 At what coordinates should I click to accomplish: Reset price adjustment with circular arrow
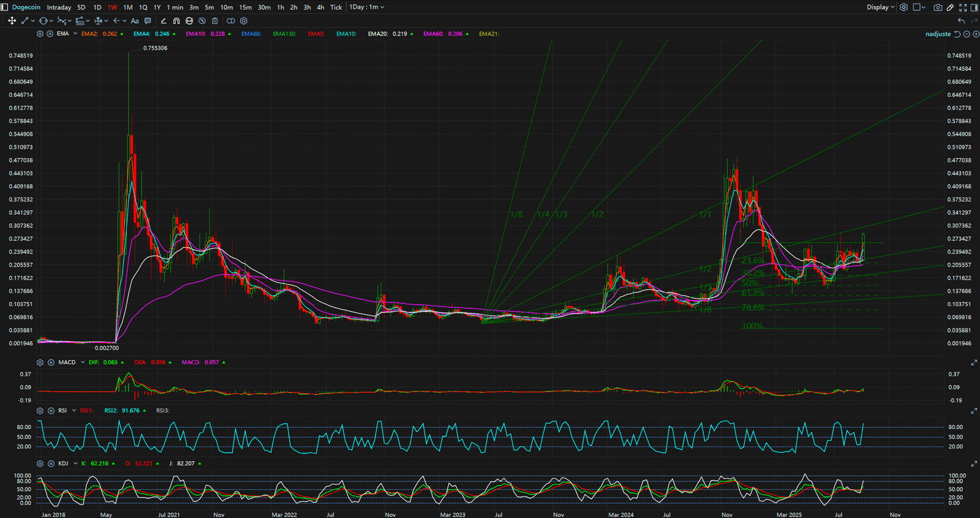957,34
